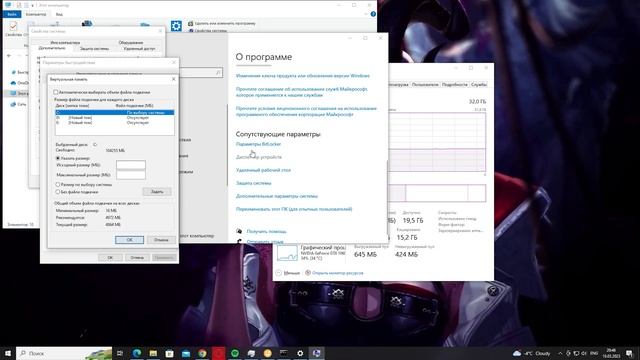Select third drive [Новый том] row

pyautogui.click(x=115, y=122)
